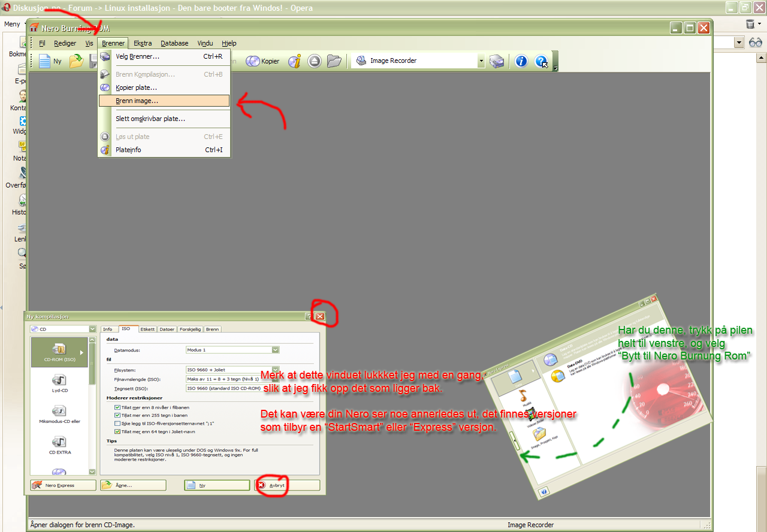Click the ? help button in Ny kompilasjon titlebar
The image size is (767, 532).
309,316
